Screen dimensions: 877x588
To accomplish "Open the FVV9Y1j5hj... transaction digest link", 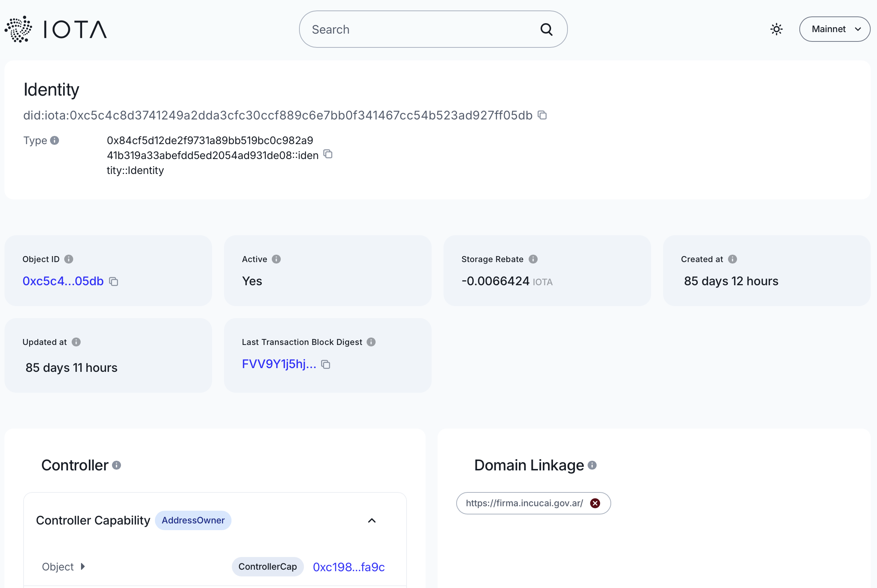I will click(x=279, y=364).
